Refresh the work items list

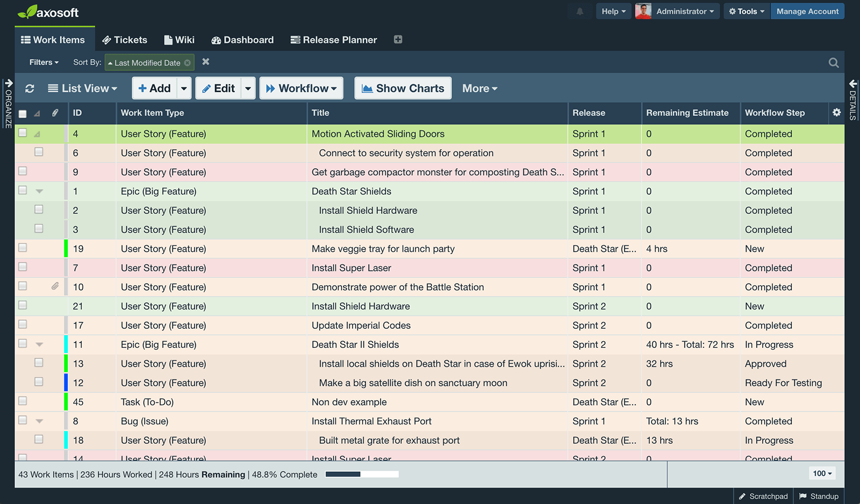point(30,88)
